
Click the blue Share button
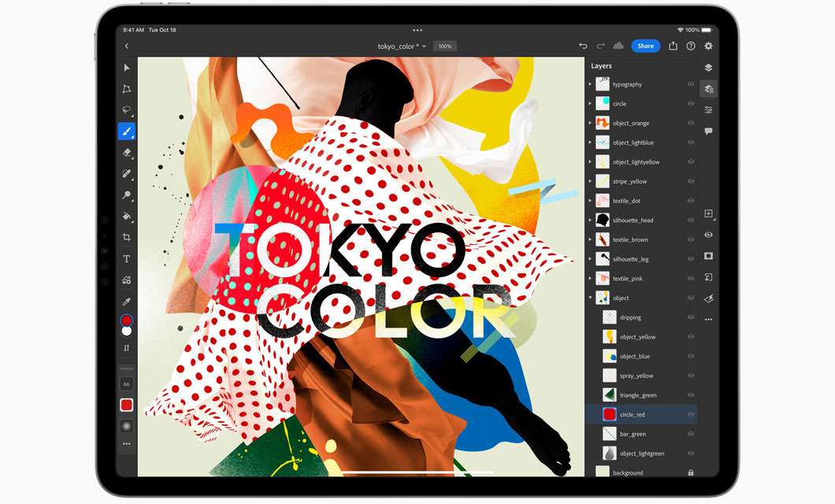(x=645, y=46)
